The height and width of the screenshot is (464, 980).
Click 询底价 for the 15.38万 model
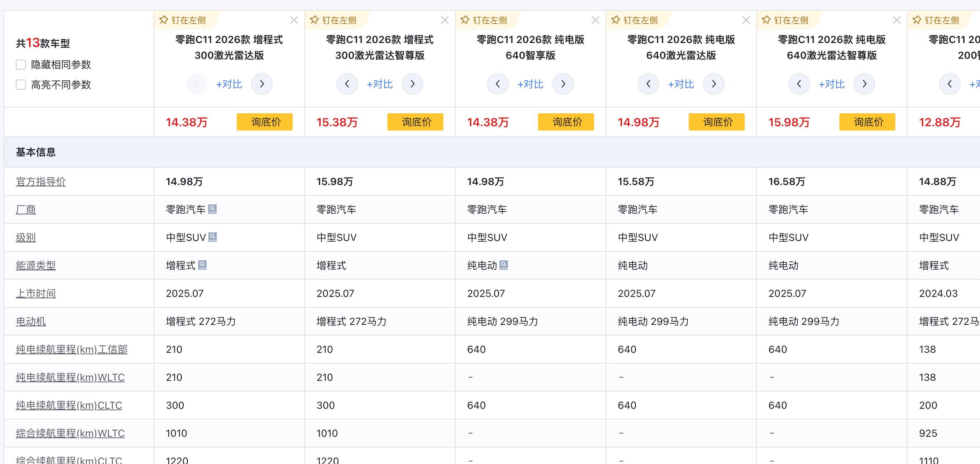pos(415,122)
